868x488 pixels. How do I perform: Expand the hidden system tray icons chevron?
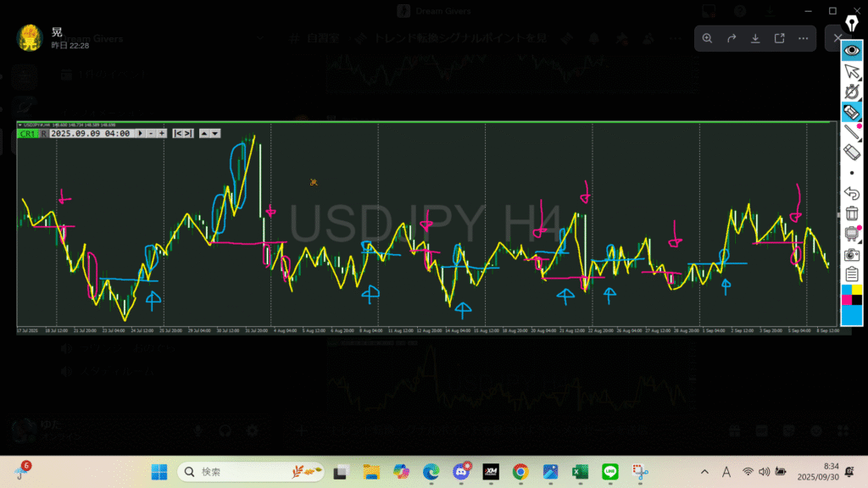705,471
